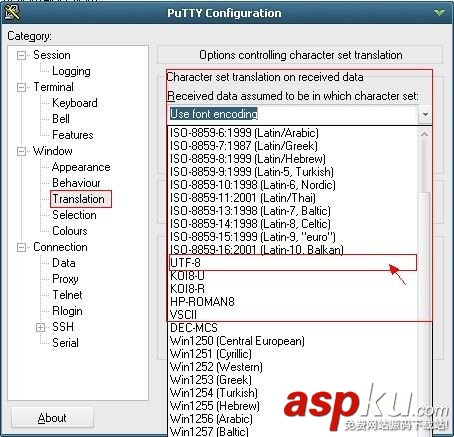
Task: Collapse the Terminal tree node
Action: tap(21, 87)
